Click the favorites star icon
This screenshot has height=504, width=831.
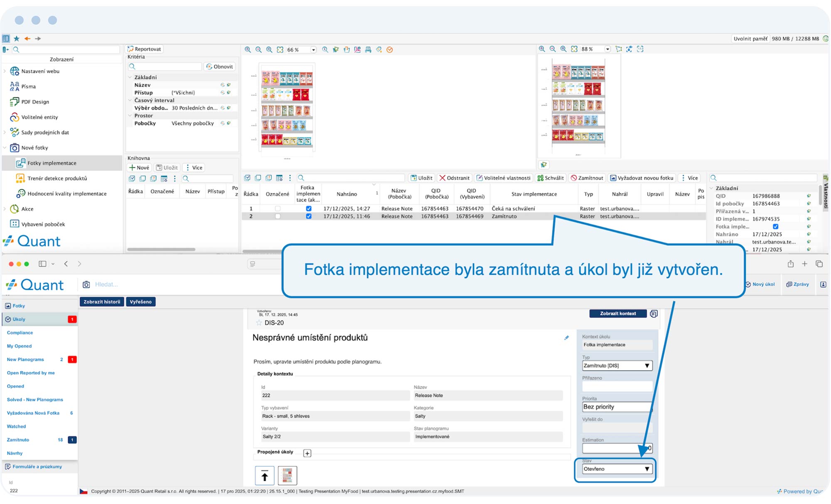tap(17, 39)
